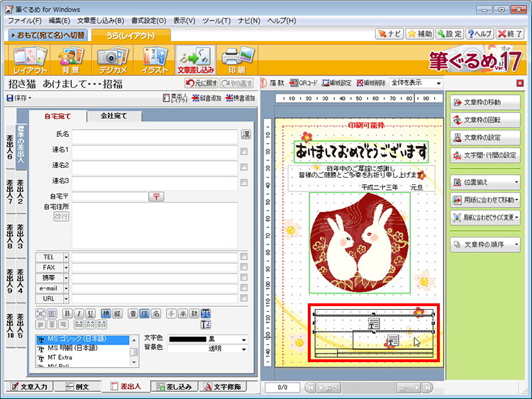The height and width of the screenshot is (399, 532).
Task: Click the 領域設定 area setting tool
Action: (x=336, y=83)
